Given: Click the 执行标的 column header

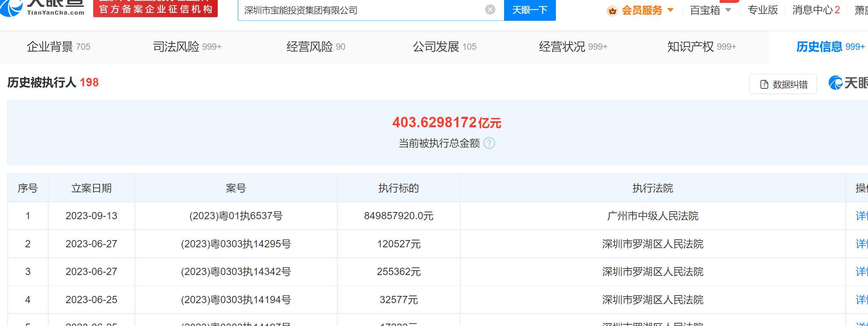Looking at the screenshot, I should pyautogui.click(x=398, y=188).
